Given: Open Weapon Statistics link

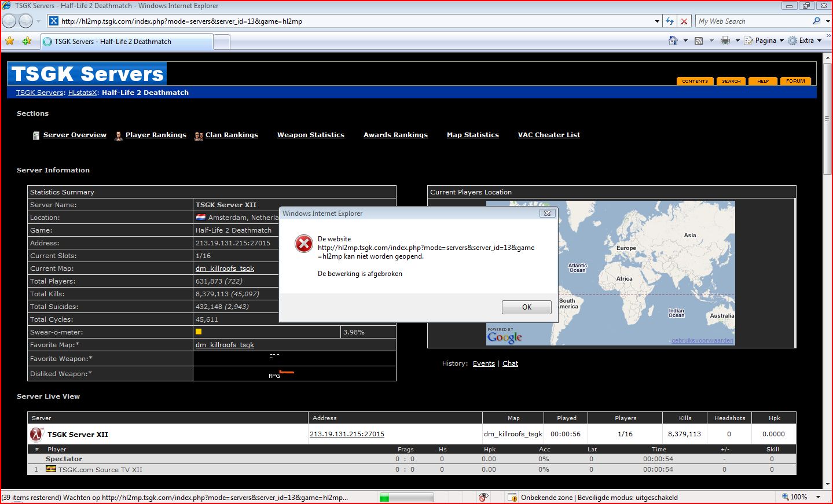Looking at the screenshot, I should coord(311,135).
